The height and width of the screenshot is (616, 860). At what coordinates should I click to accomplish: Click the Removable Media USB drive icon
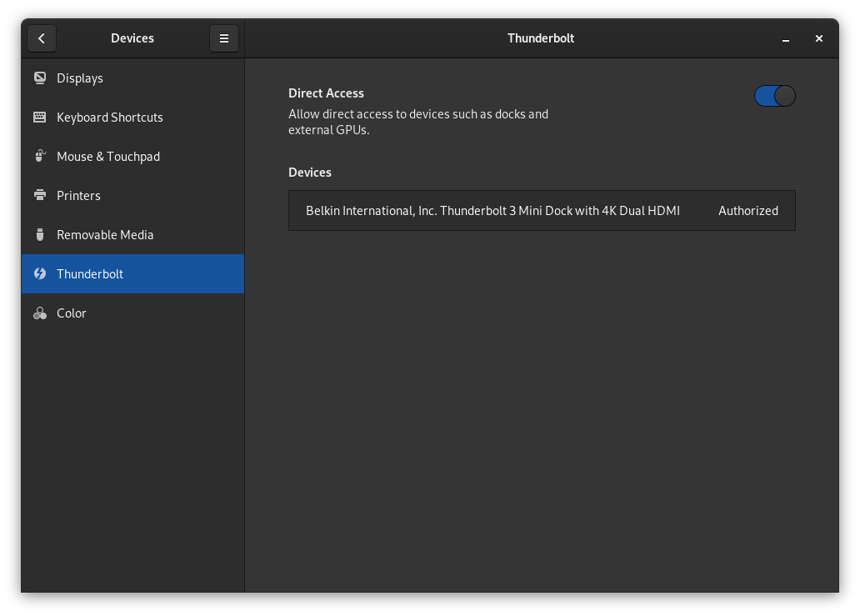coord(39,235)
